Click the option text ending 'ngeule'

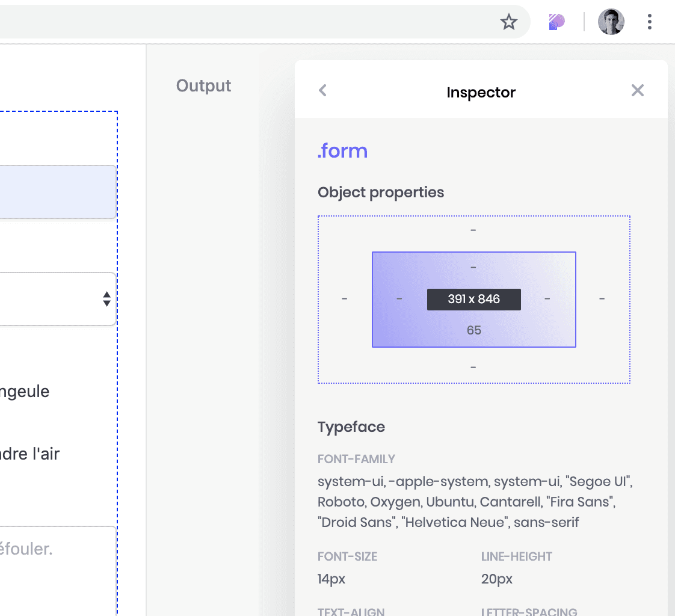[25, 392]
